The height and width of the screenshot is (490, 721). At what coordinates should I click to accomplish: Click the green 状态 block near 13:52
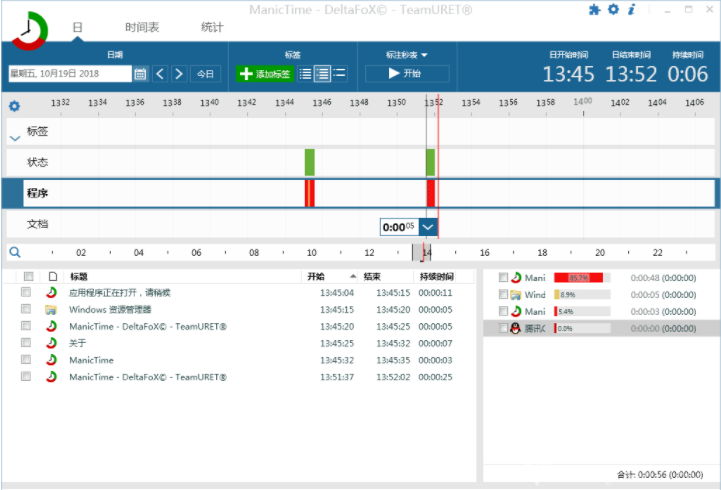click(430, 162)
